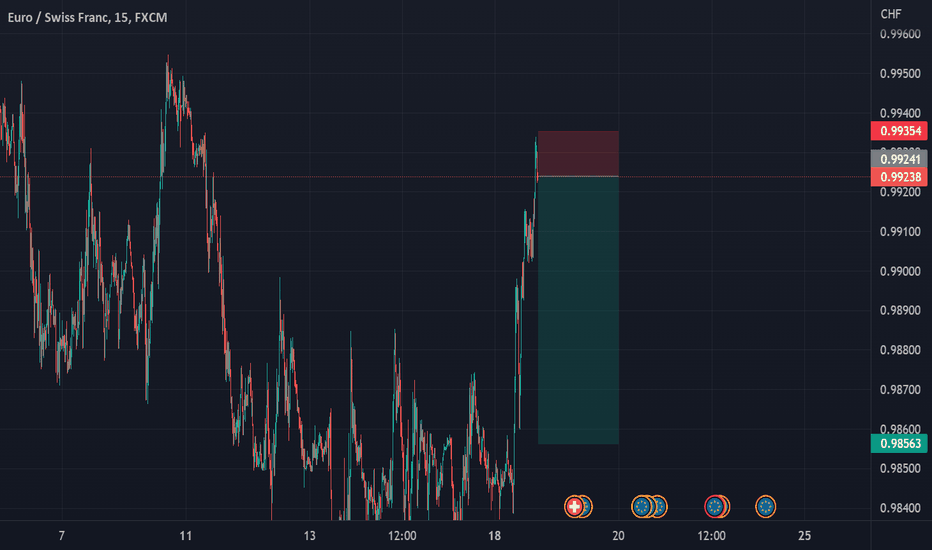Select the green profit zone of the short position

point(578,310)
